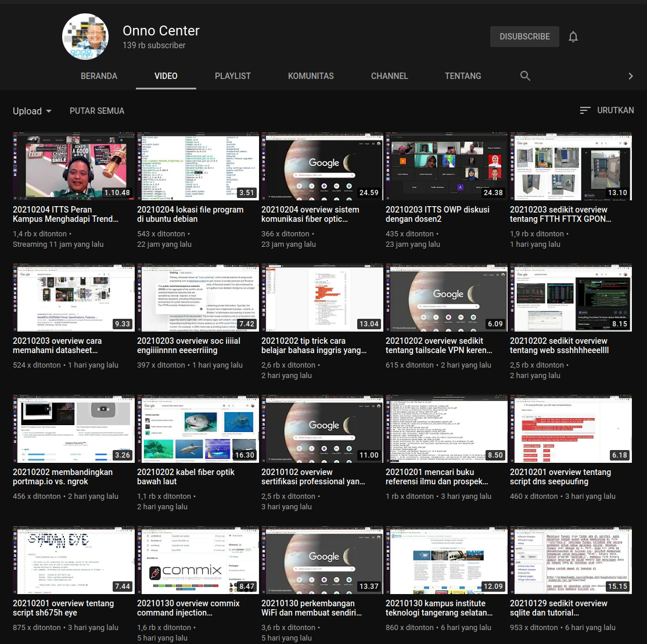Go to the TENTANG tab
Screen dimensions: 647x644
(463, 75)
